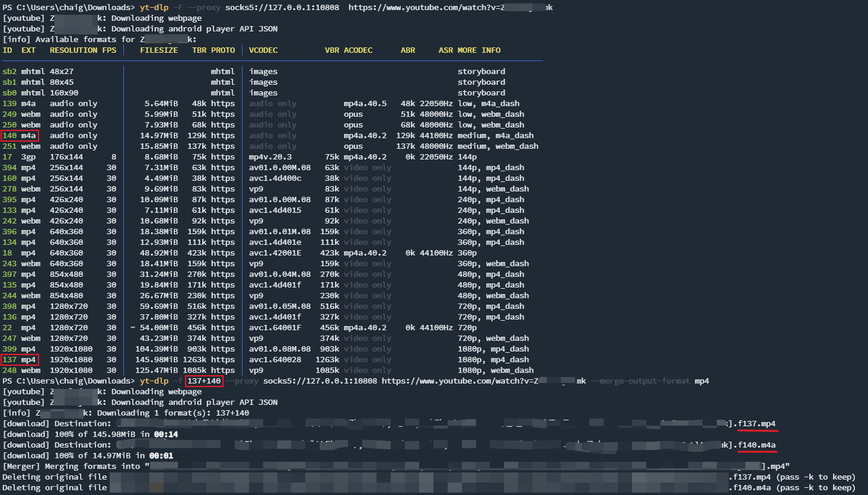Click the red-boxed format ID 137 mp4
Image resolution: width=868 pixels, height=495 pixels.
pos(20,360)
